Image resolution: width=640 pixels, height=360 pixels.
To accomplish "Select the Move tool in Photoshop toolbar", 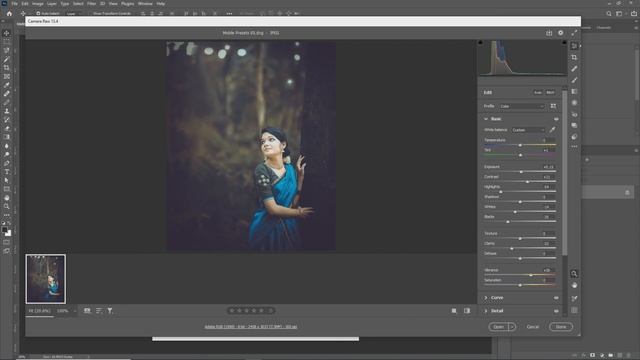I will pyautogui.click(x=7, y=33).
